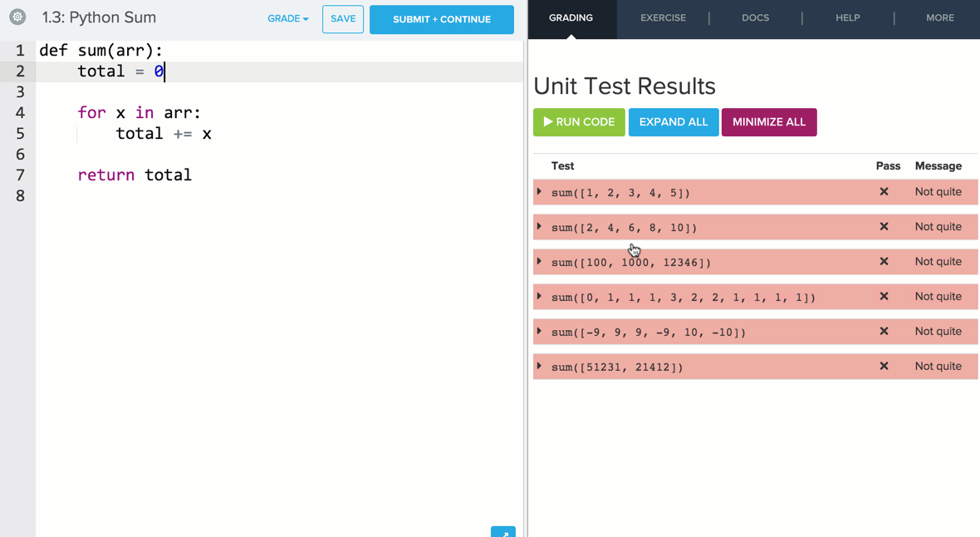Click the blue expand editor icon
Viewport: 980px width, 537px height.
coord(502,532)
